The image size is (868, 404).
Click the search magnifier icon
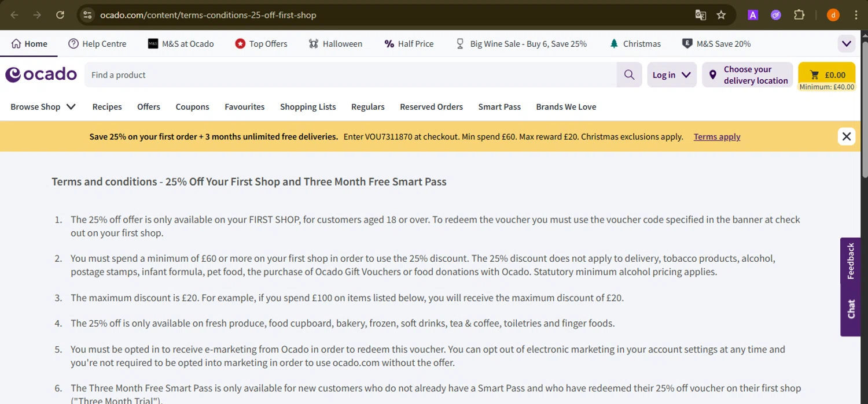coord(629,75)
